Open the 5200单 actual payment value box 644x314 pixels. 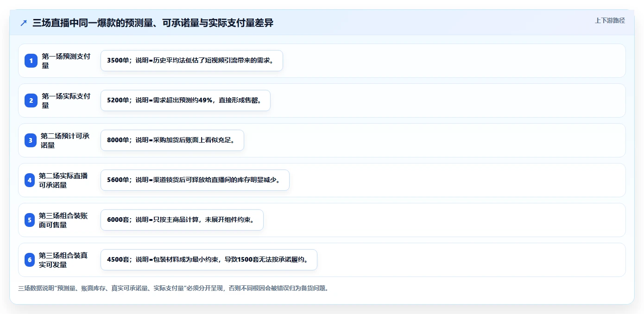point(185,100)
